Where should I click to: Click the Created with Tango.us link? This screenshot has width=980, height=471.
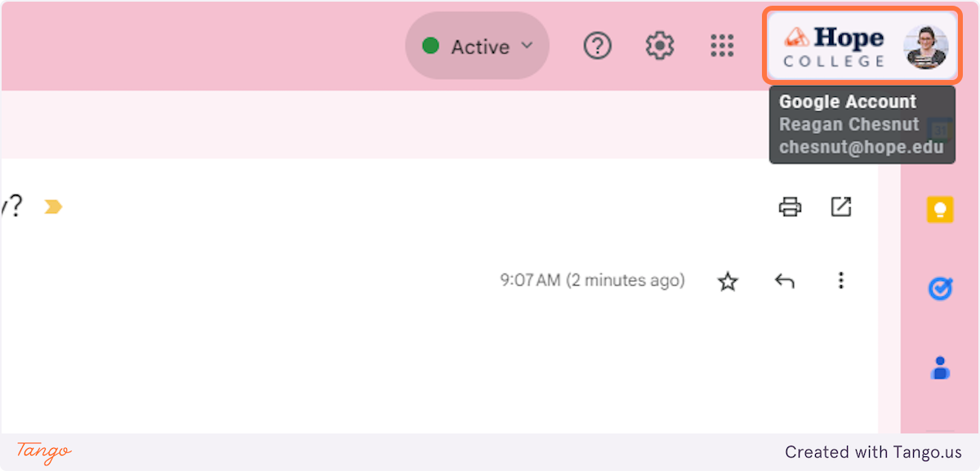873,452
